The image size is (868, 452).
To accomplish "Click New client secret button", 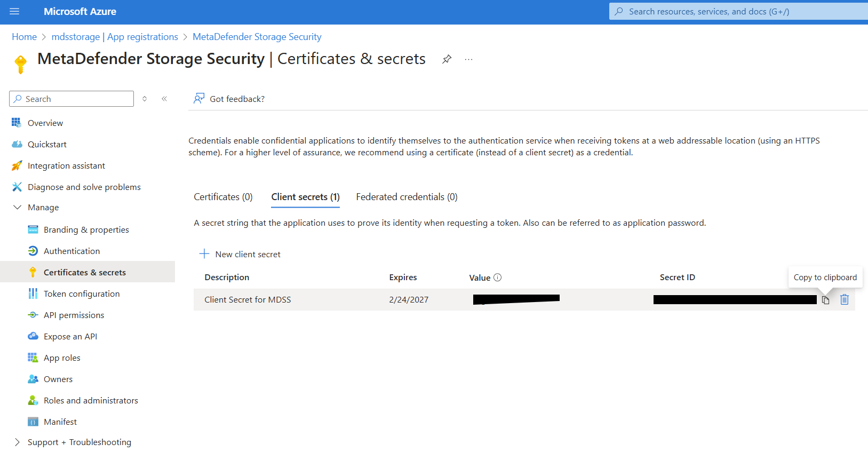I will tap(240, 254).
